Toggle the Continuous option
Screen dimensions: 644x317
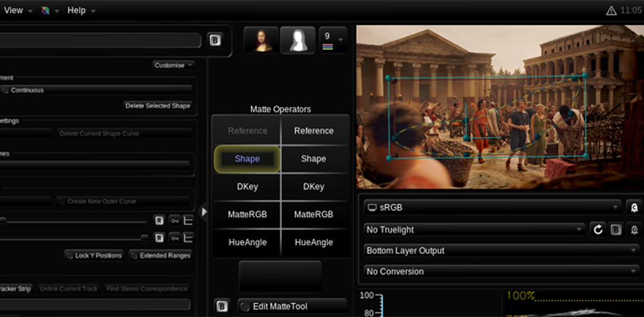pyautogui.click(x=97, y=90)
